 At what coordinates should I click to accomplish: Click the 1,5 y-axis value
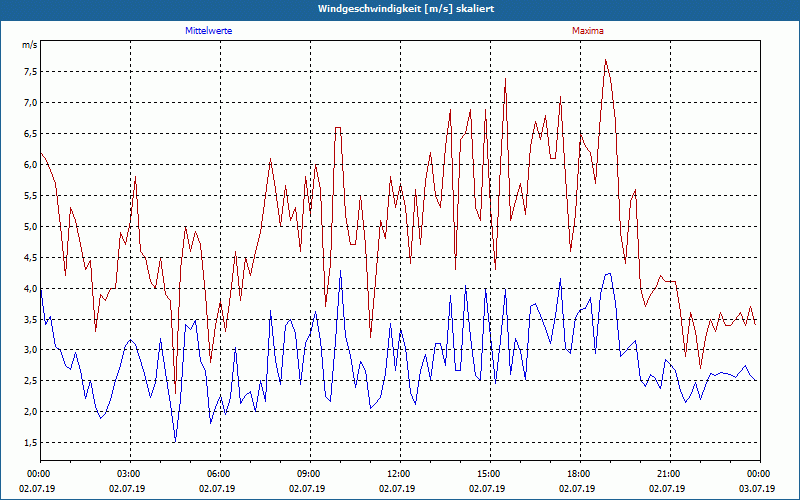31,443
